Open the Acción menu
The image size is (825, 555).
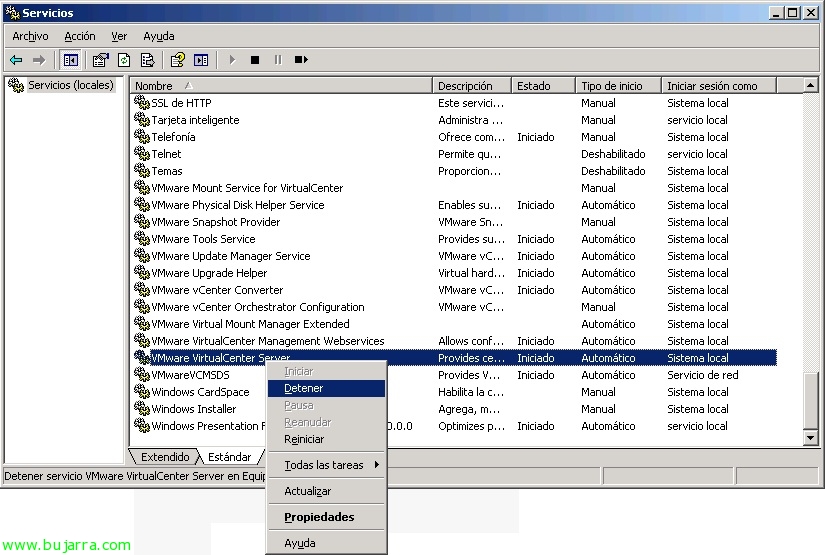point(80,36)
